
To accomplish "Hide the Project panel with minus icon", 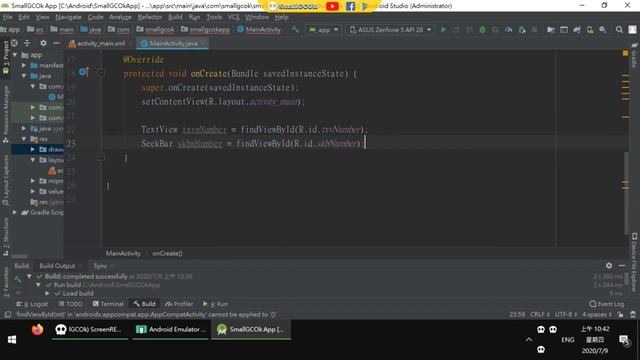I will [56, 43].
